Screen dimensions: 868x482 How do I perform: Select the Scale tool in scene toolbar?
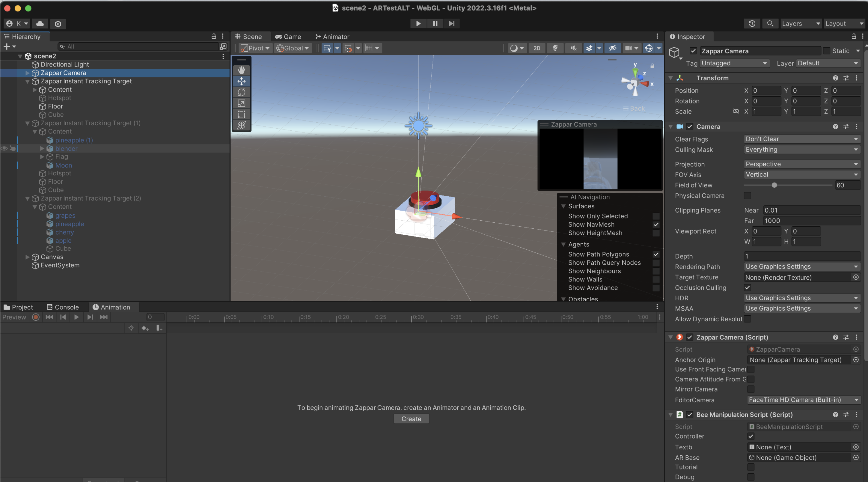pos(241,103)
